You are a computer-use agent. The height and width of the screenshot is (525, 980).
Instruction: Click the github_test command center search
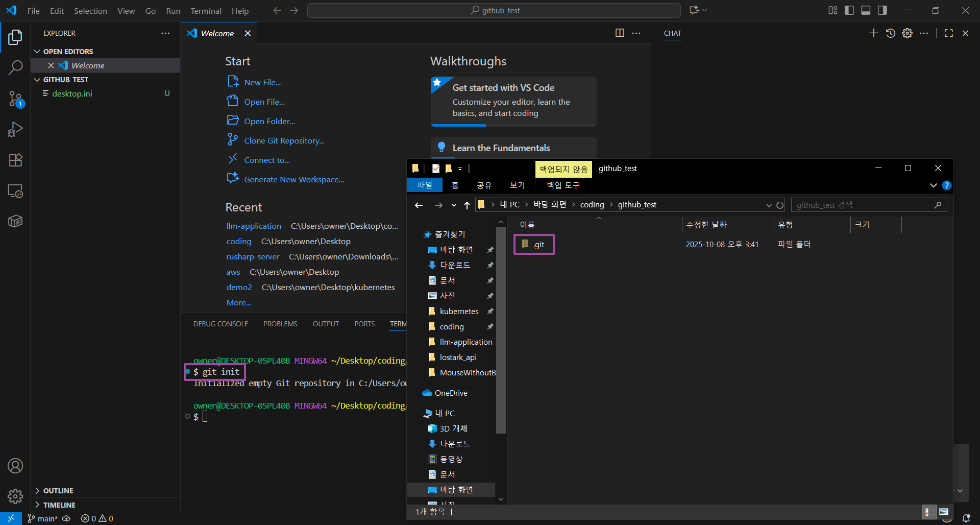[494, 10]
